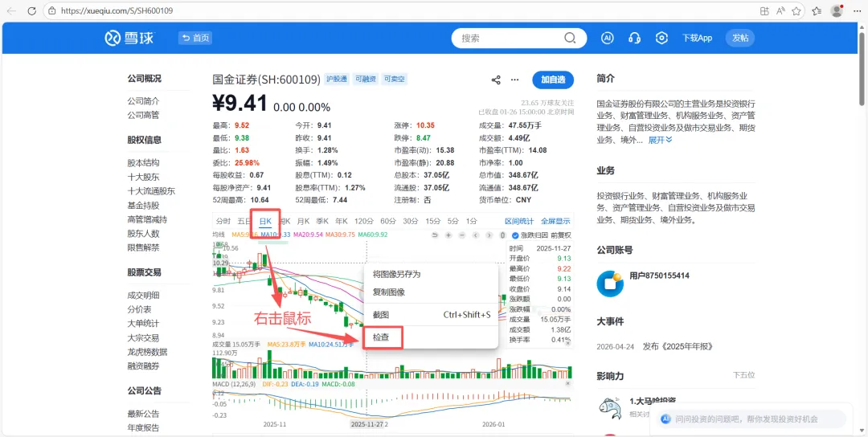Open 十大流通股东 in left sidebar
This screenshot has height=437, width=868.
(151, 191)
